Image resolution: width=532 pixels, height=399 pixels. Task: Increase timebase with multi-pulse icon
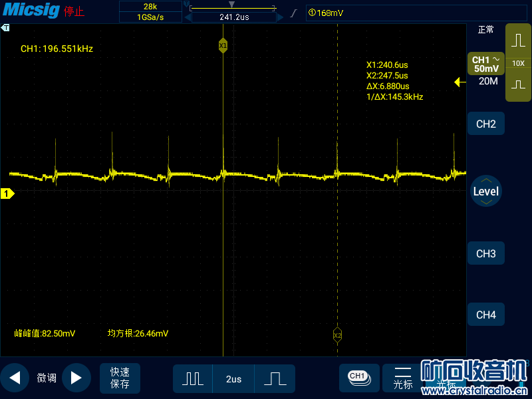pos(193,378)
